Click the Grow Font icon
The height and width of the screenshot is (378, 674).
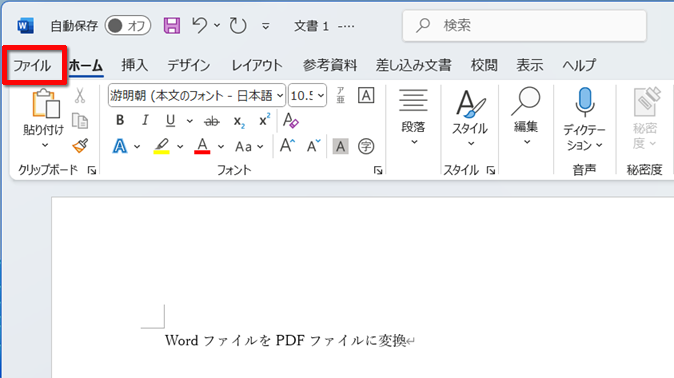point(287,146)
